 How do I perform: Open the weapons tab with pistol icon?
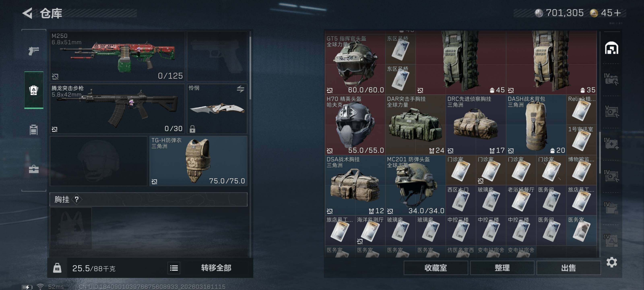coord(33,51)
